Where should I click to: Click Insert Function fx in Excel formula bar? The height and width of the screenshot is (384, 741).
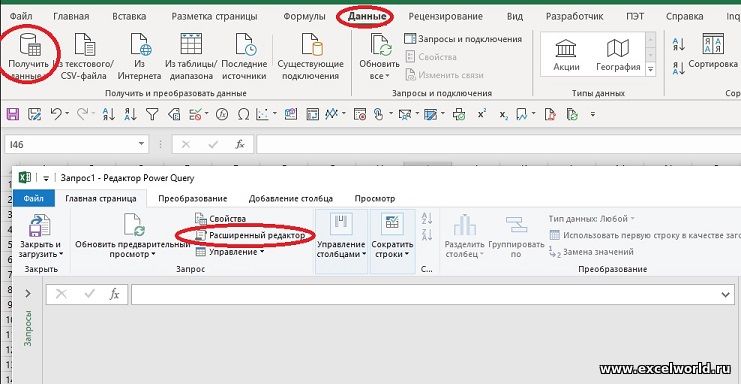coord(240,144)
